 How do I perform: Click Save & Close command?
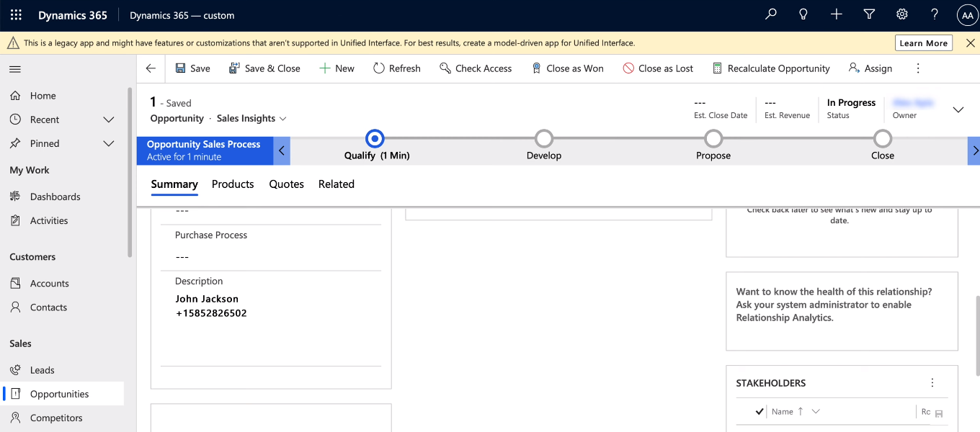[264, 68]
